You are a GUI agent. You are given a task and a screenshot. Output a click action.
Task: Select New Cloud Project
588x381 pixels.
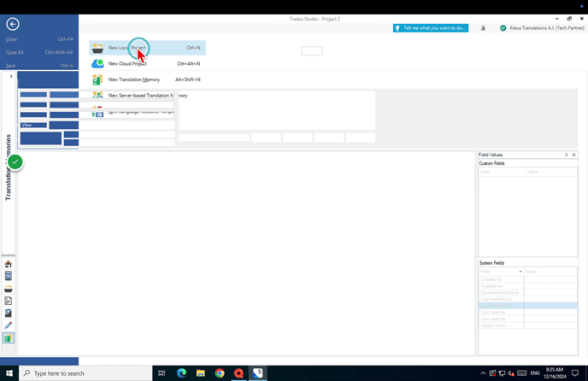(147, 63)
